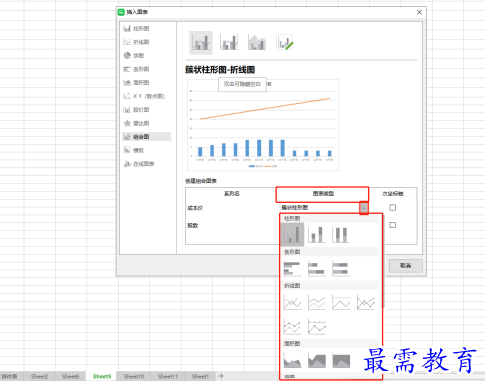Pick line with markers type in dropdown

click(366, 302)
